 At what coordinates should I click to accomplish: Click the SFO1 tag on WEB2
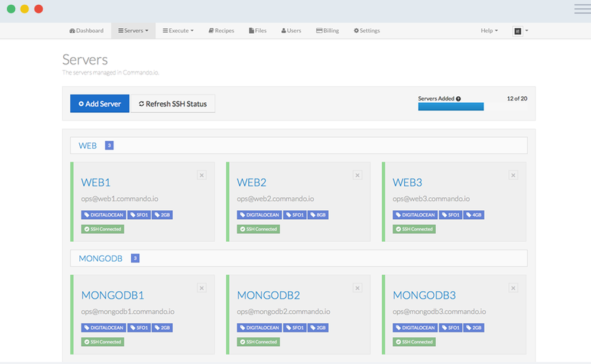point(295,214)
